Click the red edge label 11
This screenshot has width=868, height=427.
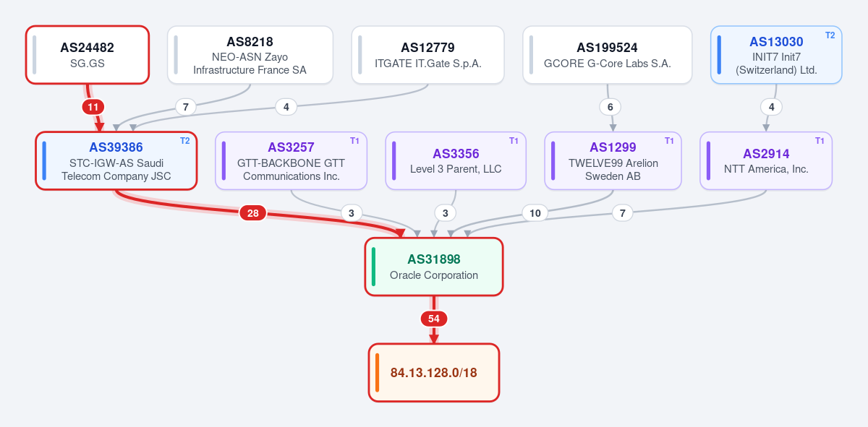93,107
